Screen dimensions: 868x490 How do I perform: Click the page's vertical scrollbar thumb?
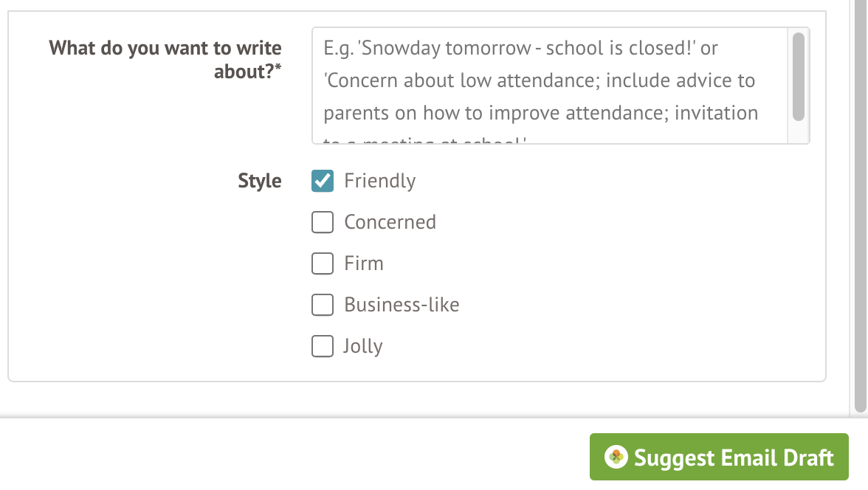pyautogui.click(x=861, y=207)
